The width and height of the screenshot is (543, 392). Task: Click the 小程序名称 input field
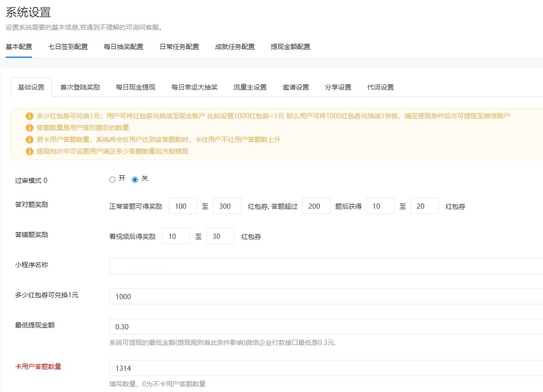(x=283, y=266)
